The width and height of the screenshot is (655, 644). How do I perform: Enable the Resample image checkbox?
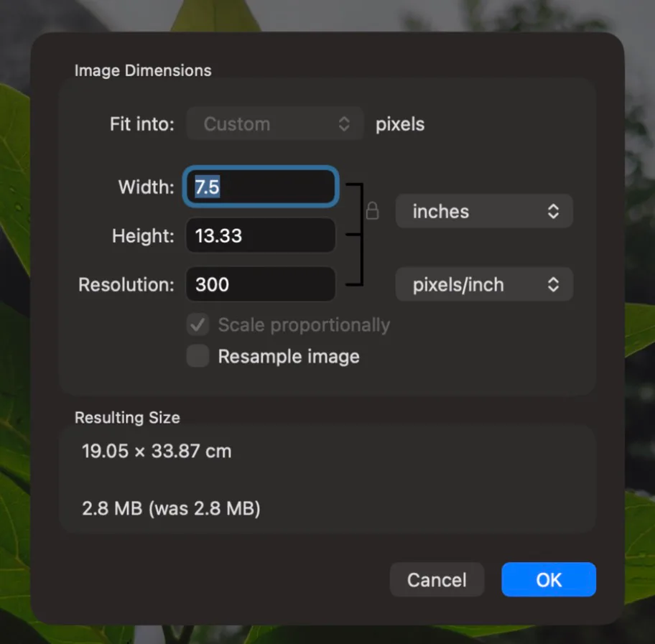pos(198,356)
